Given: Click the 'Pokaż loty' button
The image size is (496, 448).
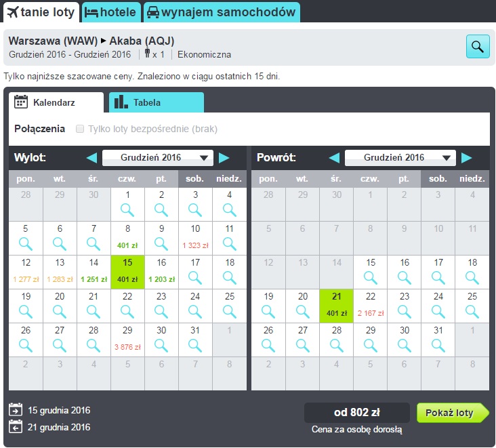Looking at the screenshot, I should point(453,413).
